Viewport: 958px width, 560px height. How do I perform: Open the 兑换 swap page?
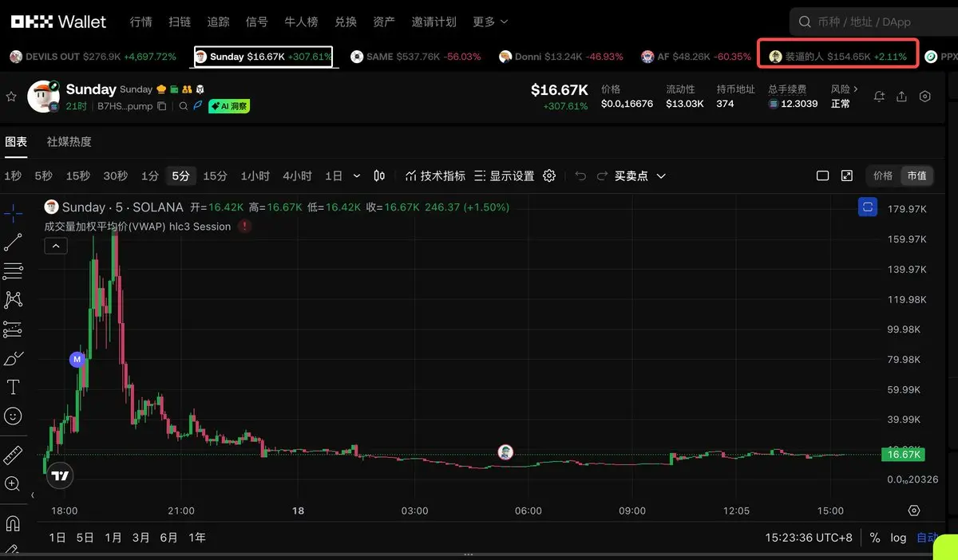click(346, 22)
